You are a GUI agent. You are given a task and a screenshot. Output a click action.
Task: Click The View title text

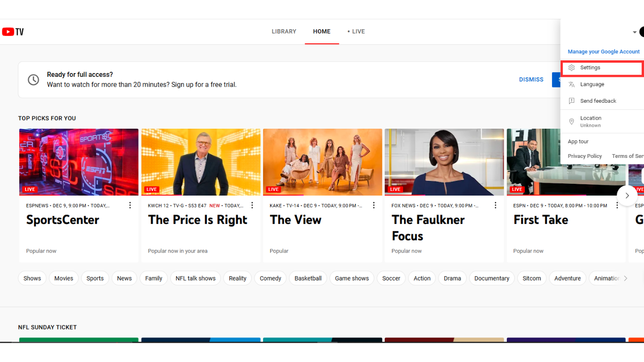pyautogui.click(x=296, y=220)
